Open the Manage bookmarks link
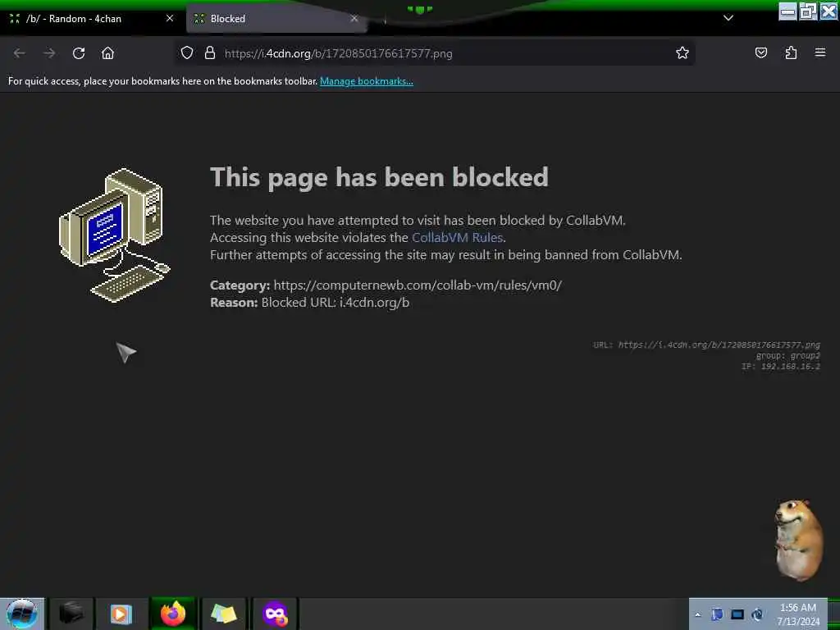The image size is (840, 630). coord(367,81)
